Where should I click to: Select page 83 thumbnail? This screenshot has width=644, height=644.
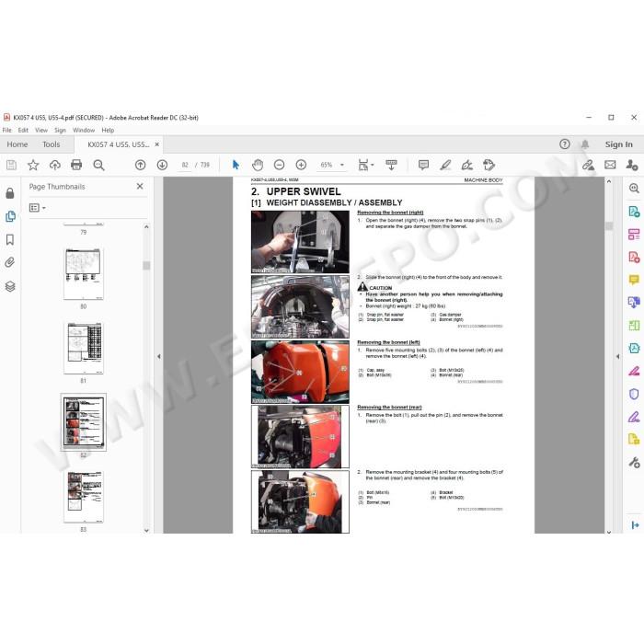[84, 497]
